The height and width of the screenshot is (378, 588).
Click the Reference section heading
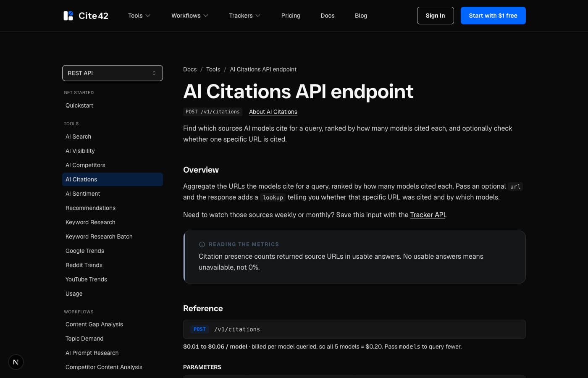point(203,308)
